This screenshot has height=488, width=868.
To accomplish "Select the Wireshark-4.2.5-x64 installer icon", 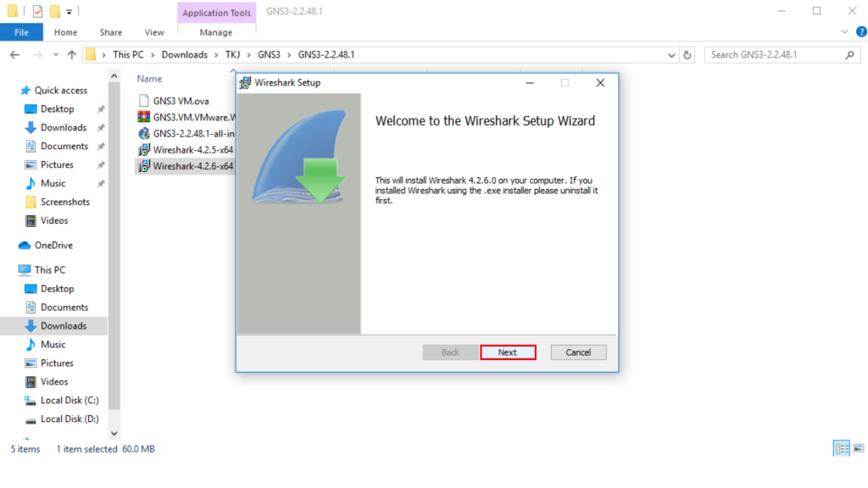I will (144, 150).
